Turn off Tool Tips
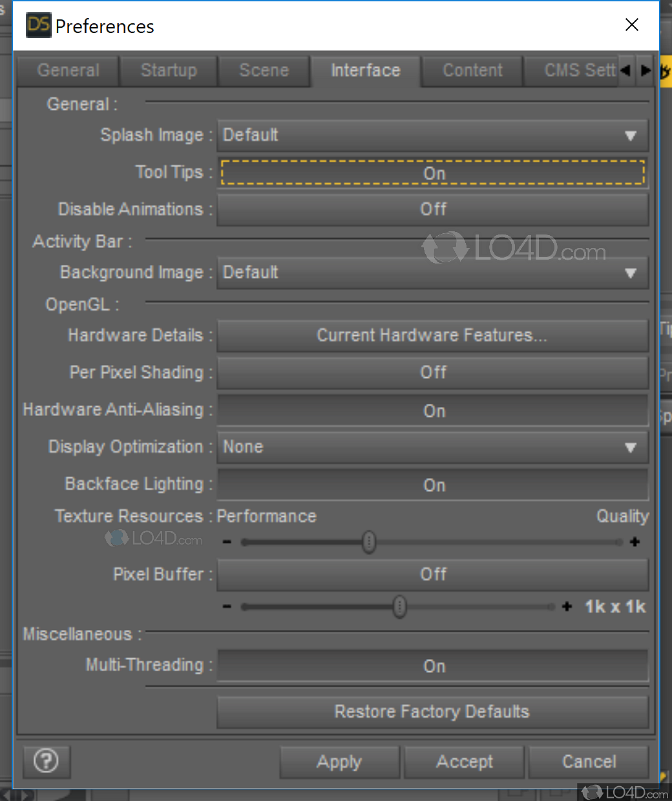Viewport: 672px width, 801px height. (433, 173)
